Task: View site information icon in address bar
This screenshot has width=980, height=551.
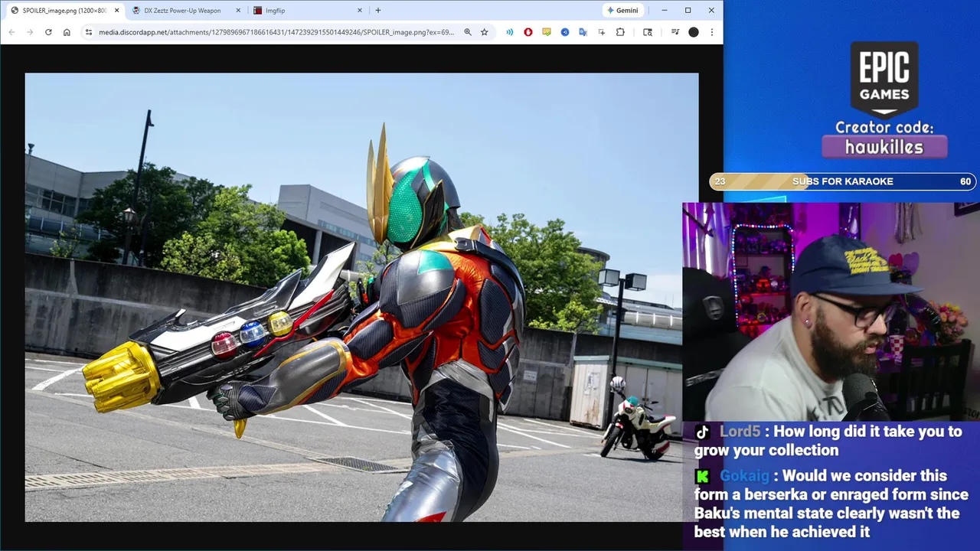Action: 88,32
